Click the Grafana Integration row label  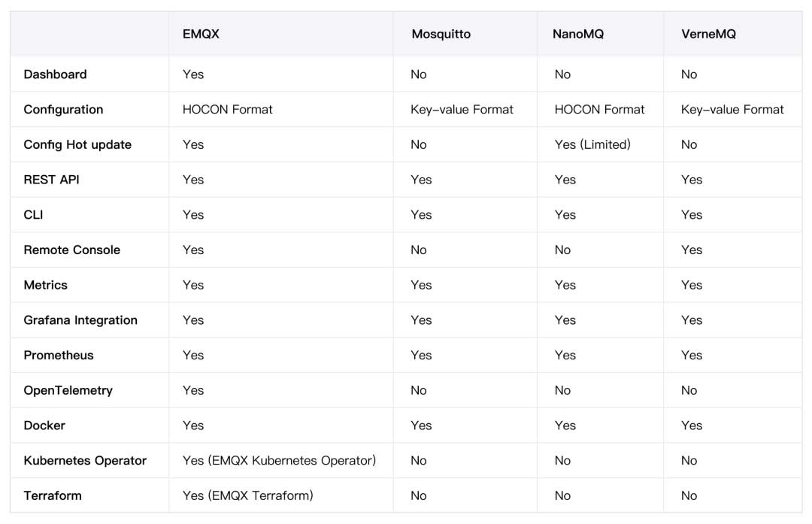(x=80, y=320)
